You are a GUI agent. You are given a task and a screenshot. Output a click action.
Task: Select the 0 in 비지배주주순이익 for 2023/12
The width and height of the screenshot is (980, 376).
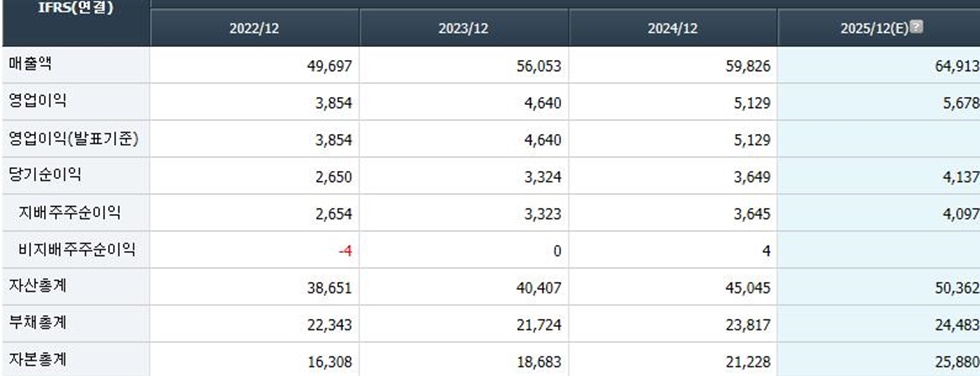click(558, 251)
